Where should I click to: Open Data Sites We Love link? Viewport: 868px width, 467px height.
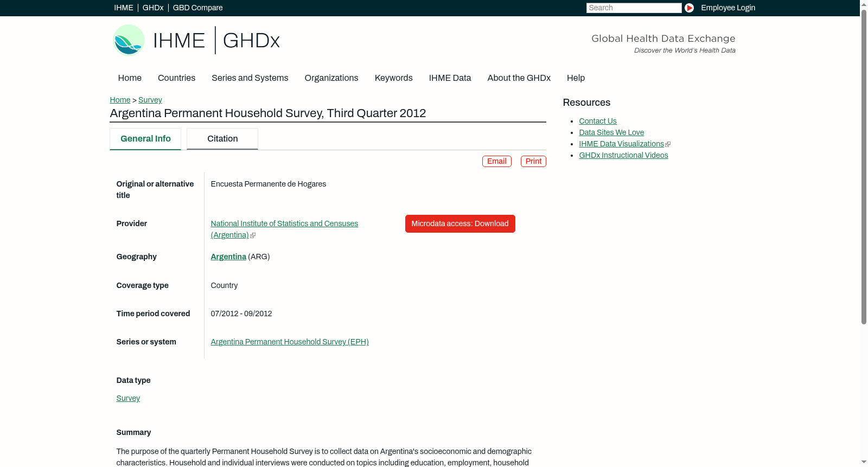click(x=611, y=133)
